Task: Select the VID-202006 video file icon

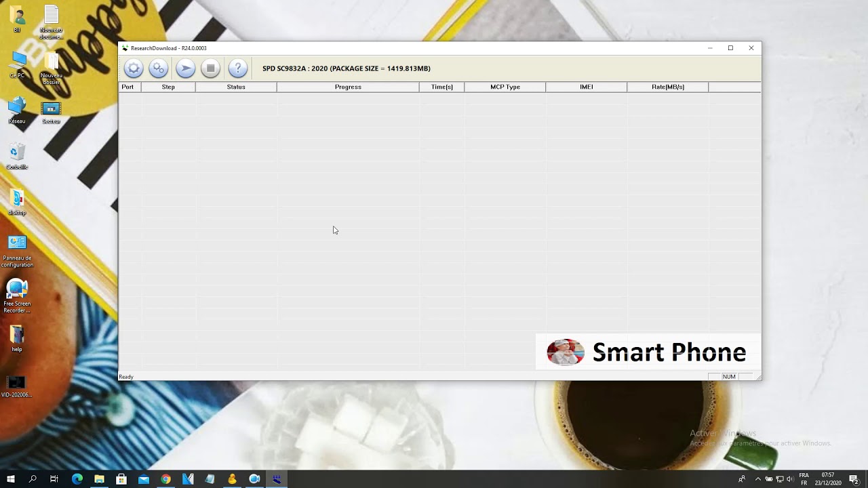Action: (17, 385)
